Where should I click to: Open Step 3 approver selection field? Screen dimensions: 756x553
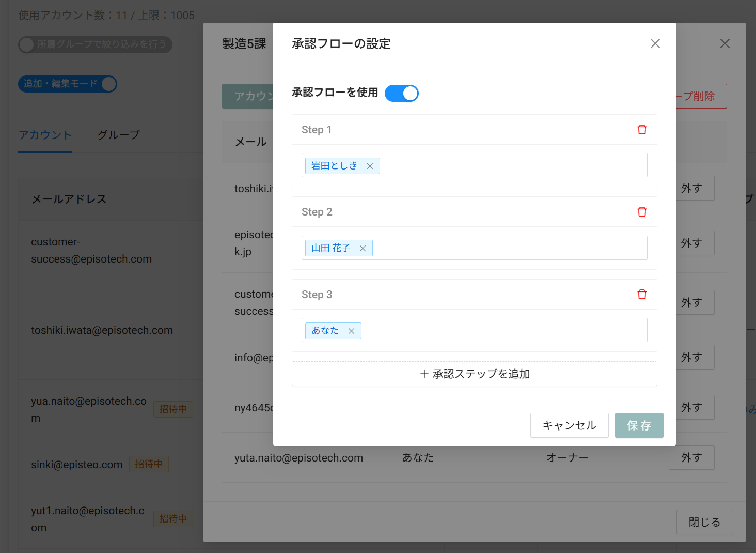[503, 331]
